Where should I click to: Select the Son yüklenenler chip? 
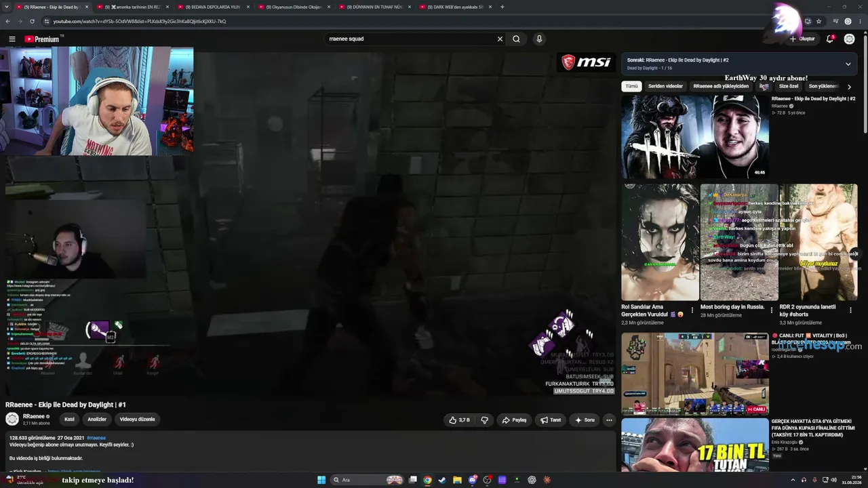pos(824,87)
